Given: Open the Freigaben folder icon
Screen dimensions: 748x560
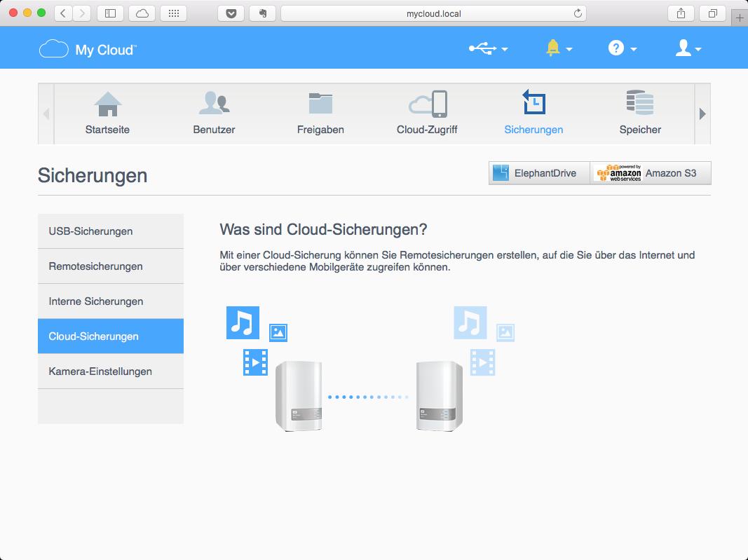Looking at the screenshot, I should [x=320, y=103].
